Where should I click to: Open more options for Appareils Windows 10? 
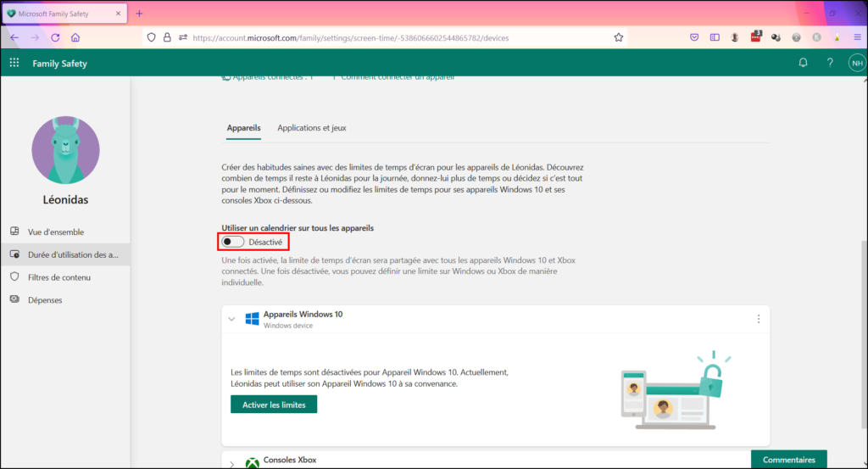759,319
